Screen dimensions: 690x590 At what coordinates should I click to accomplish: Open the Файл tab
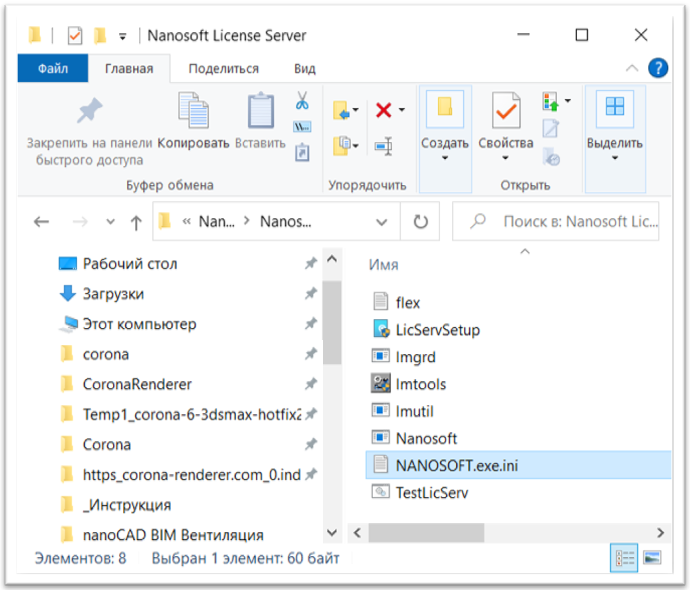tap(53, 68)
